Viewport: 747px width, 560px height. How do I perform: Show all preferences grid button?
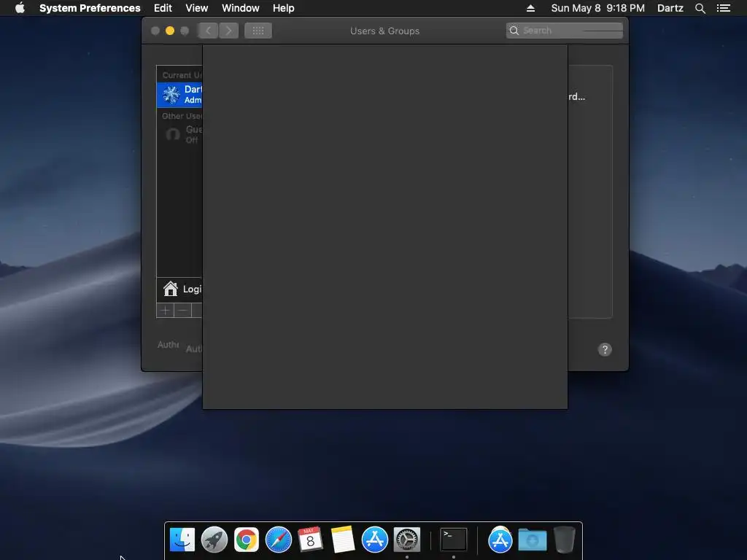click(x=258, y=31)
